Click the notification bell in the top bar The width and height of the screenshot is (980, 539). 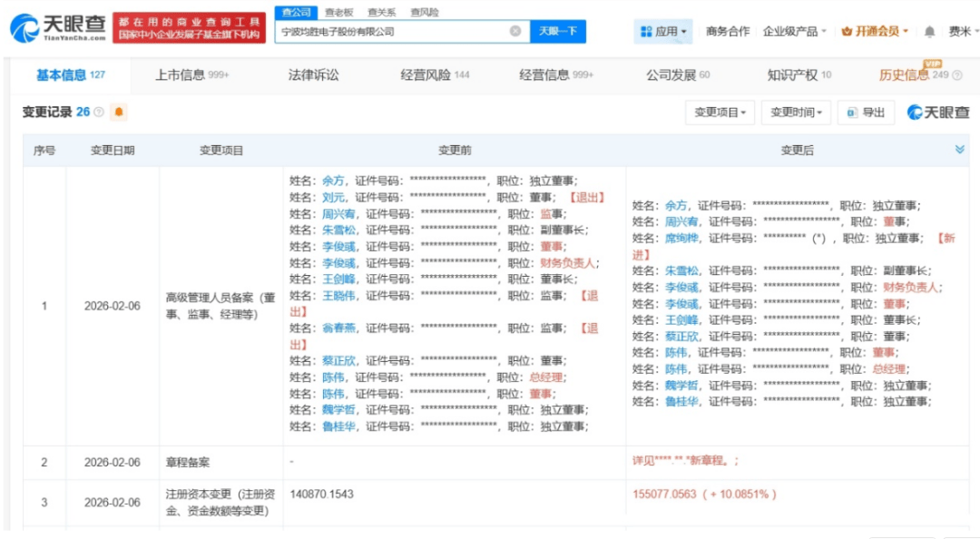929,32
